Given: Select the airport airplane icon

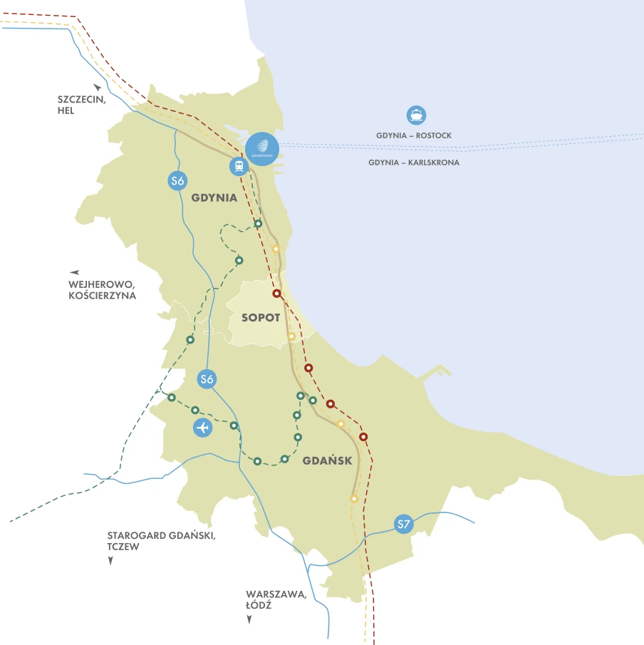Looking at the screenshot, I should click(203, 428).
